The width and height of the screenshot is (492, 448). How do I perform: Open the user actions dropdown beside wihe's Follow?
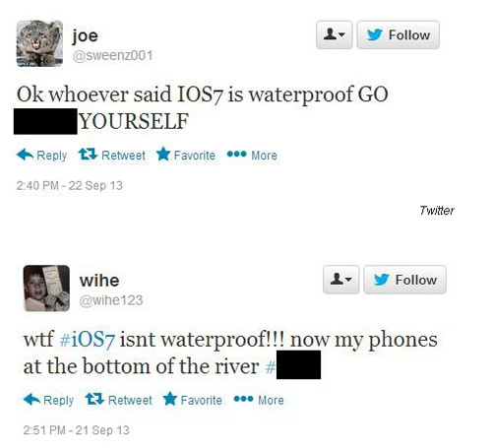pyautogui.click(x=340, y=280)
